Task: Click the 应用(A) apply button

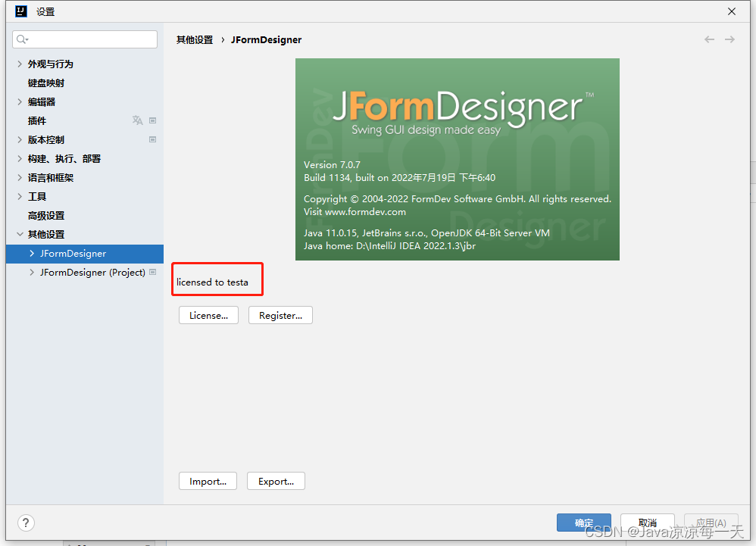Action: (x=711, y=523)
